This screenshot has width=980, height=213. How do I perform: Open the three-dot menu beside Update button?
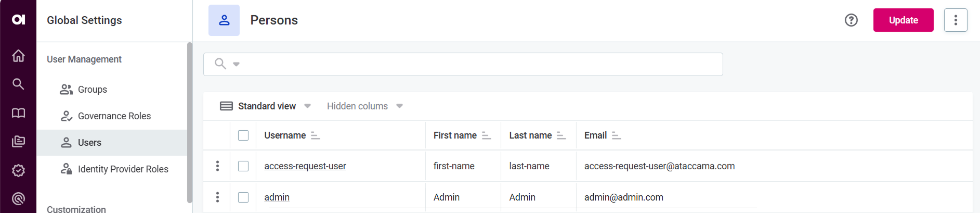956,20
